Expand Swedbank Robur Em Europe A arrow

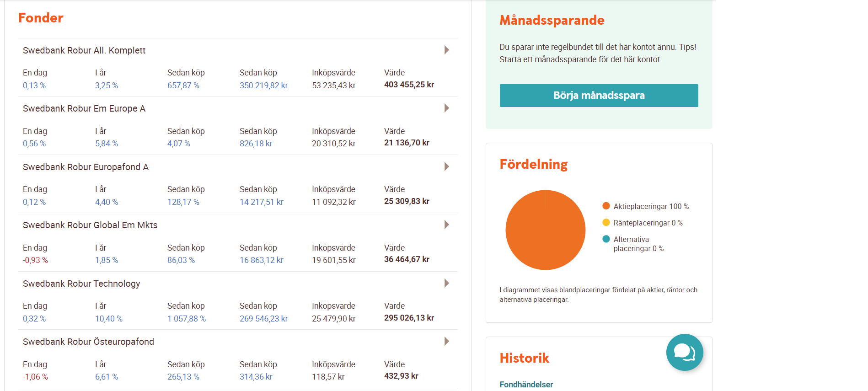pos(447,108)
